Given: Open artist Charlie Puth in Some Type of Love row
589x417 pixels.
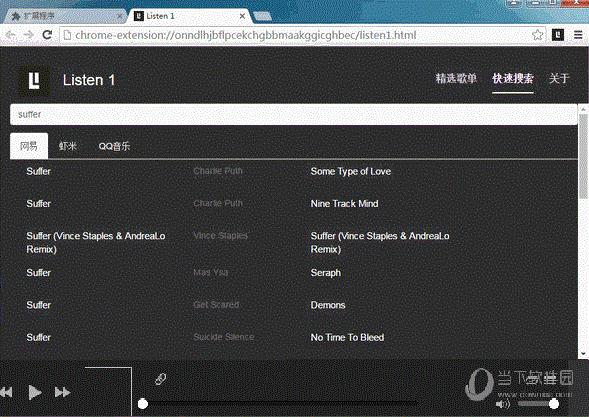Looking at the screenshot, I should click(218, 171).
